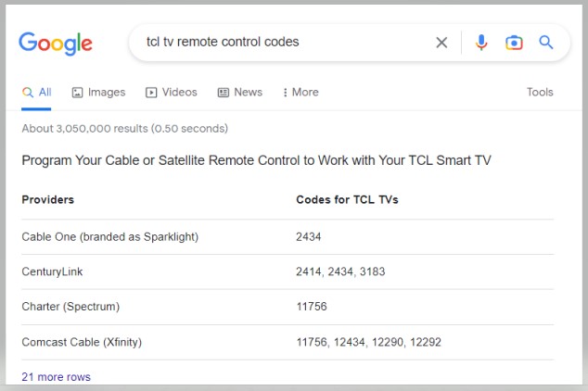Open image search camera icon
588x391 pixels.
pos(514,43)
